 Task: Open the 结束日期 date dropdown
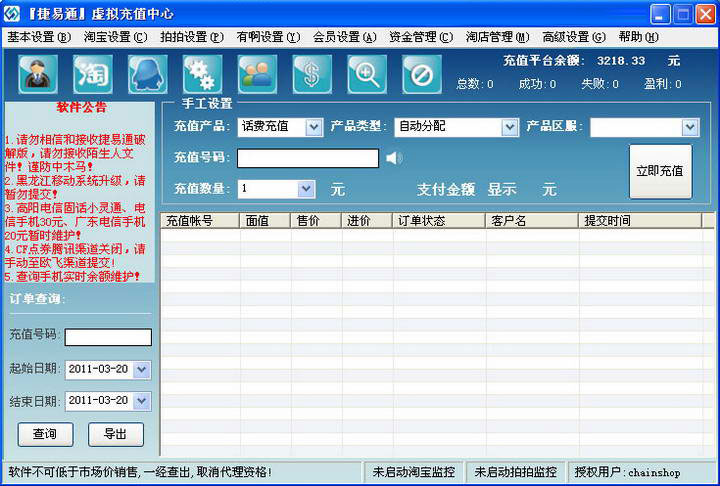click(x=141, y=401)
